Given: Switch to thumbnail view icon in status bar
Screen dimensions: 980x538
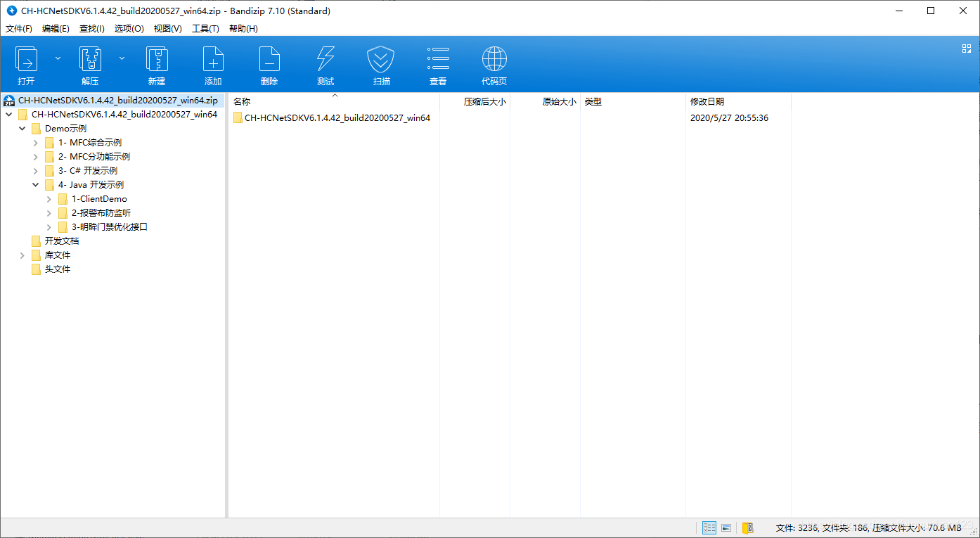Looking at the screenshot, I should [x=726, y=527].
